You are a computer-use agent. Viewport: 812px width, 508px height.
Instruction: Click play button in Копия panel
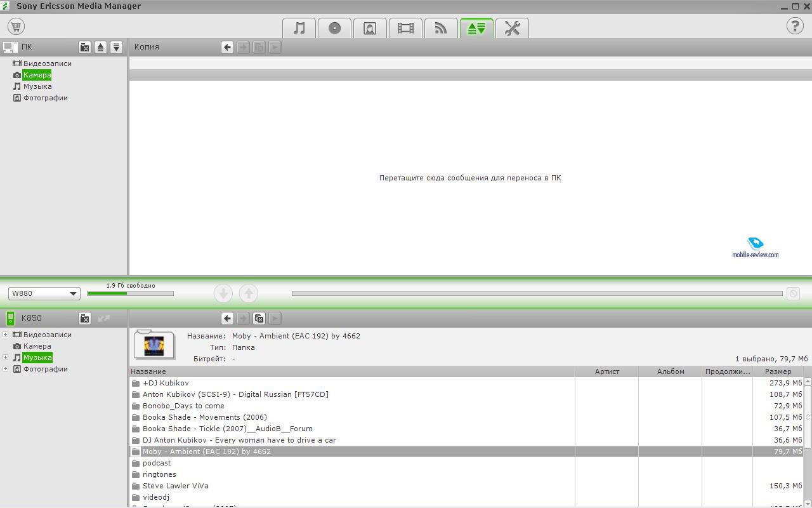click(x=275, y=47)
